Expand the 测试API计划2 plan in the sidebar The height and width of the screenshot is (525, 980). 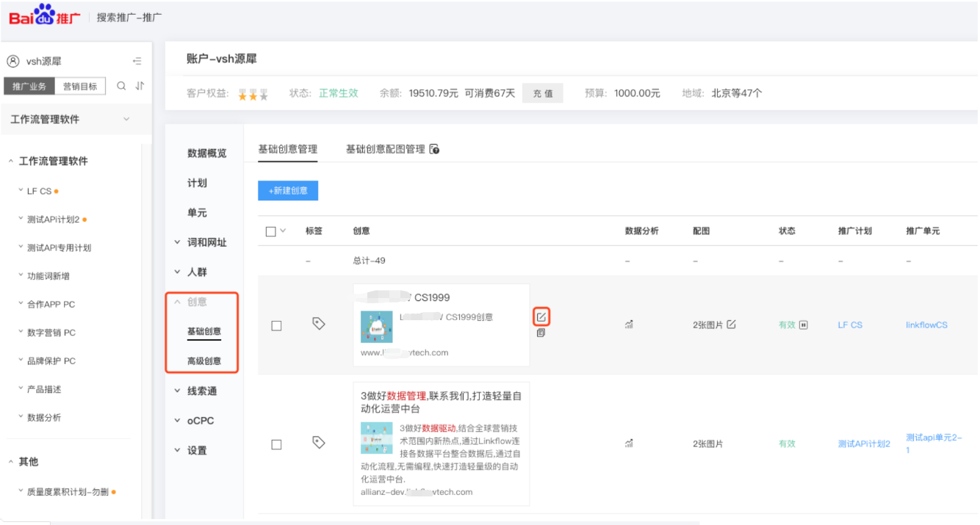point(21,219)
